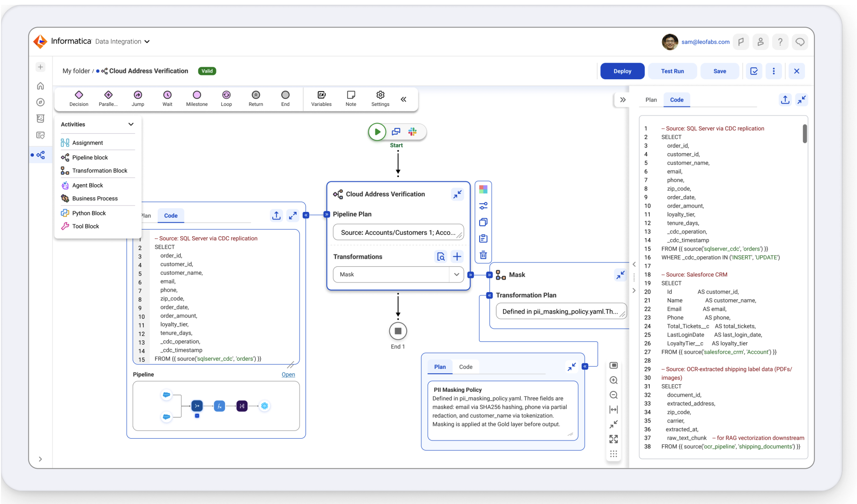Click the plus icon in left sidebar
The image size is (857, 504).
pyautogui.click(x=41, y=67)
